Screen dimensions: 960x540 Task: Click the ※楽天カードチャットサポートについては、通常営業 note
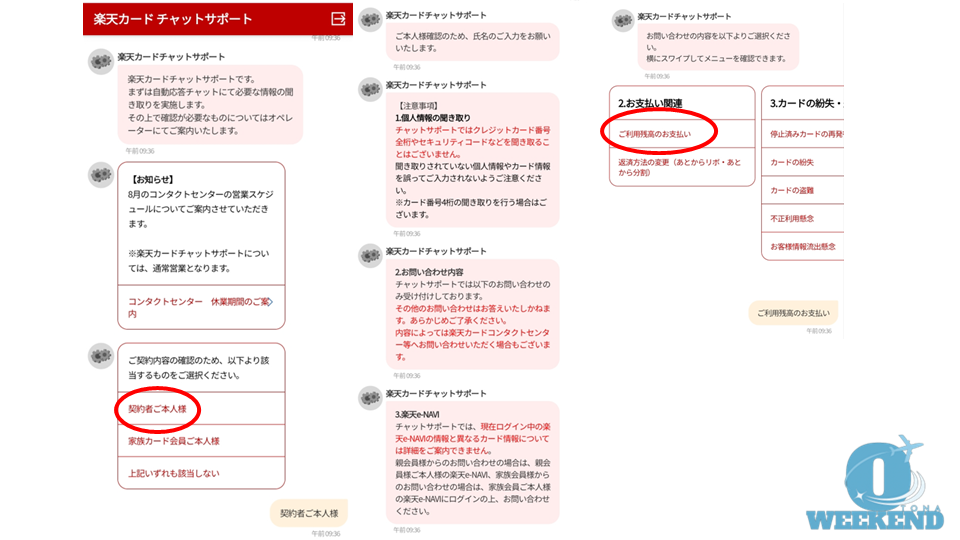coord(198,261)
